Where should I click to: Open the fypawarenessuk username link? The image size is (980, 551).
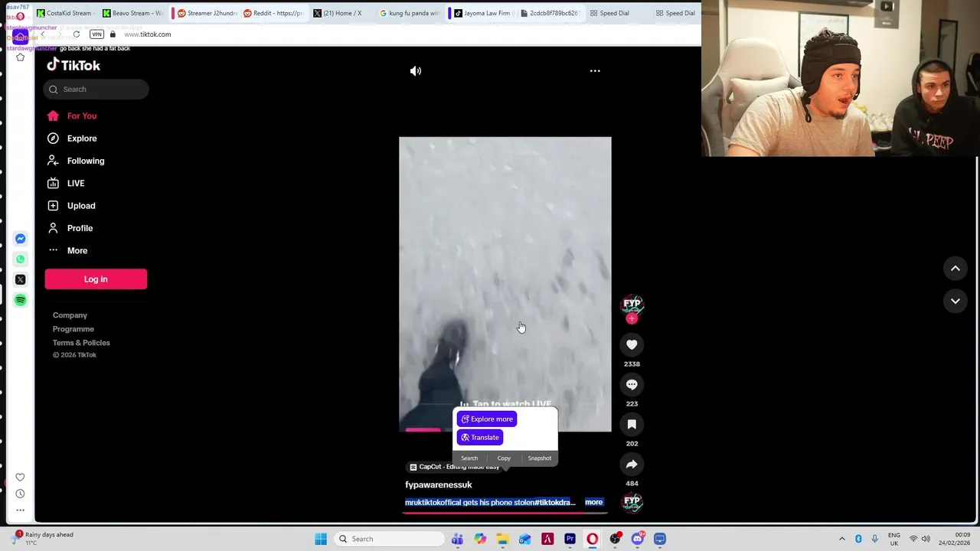(x=439, y=484)
